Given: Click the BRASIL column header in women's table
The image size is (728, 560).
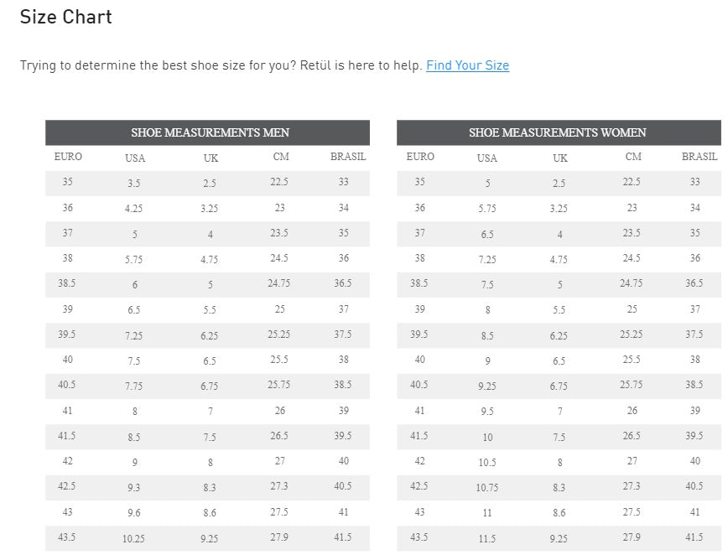Looking at the screenshot, I should 699,157.
